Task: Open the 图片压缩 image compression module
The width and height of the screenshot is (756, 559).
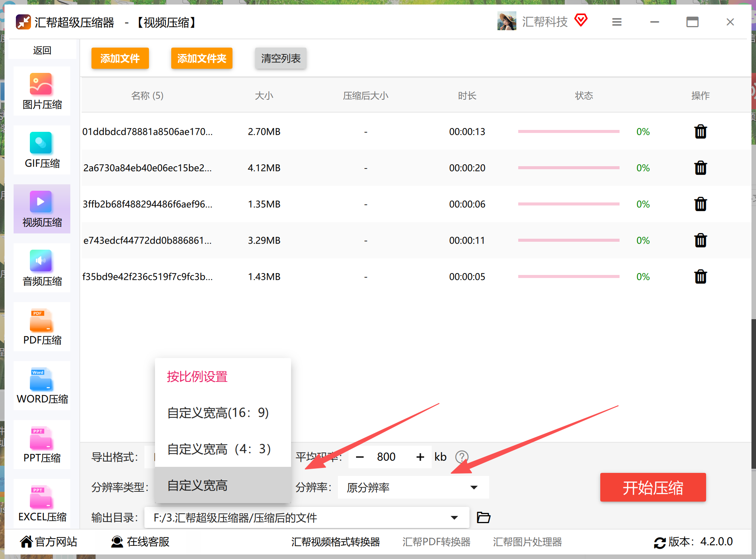Action: 42,91
